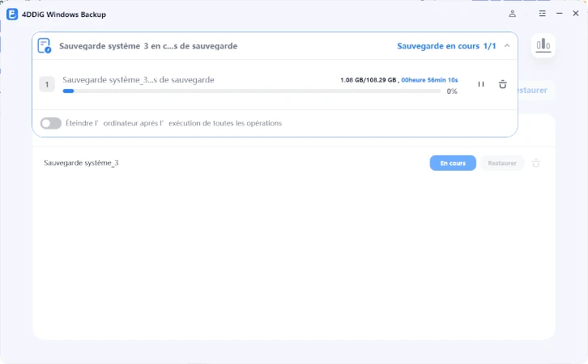Image resolution: width=588 pixels, height=364 pixels.
Task: Click the 0% progress percentage
Action: (452, 91)
